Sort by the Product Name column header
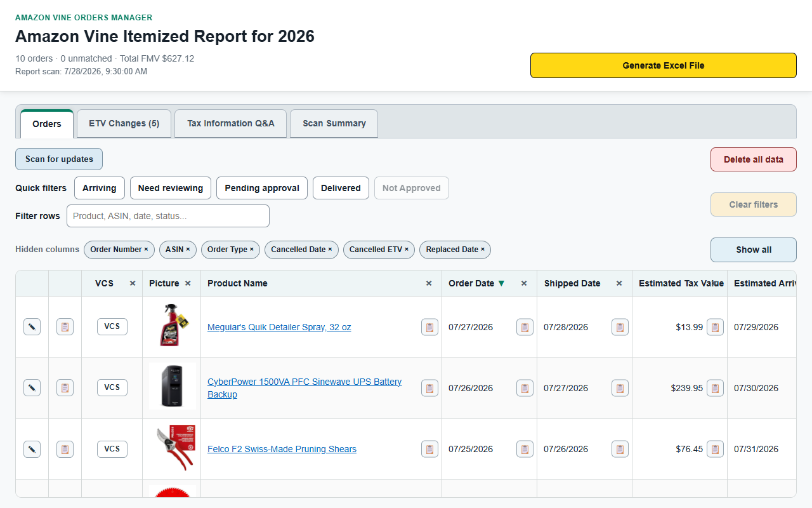The image size is (812, 508). [237, 283]
